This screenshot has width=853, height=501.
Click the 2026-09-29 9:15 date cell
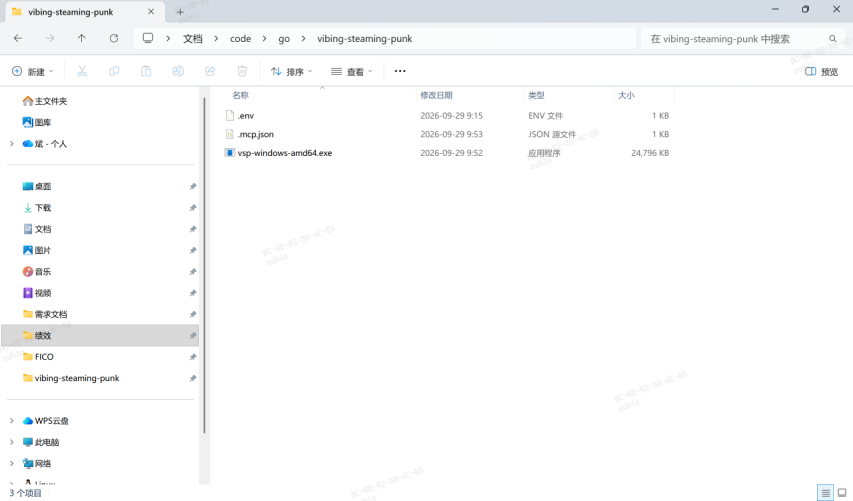coord(451,115)
